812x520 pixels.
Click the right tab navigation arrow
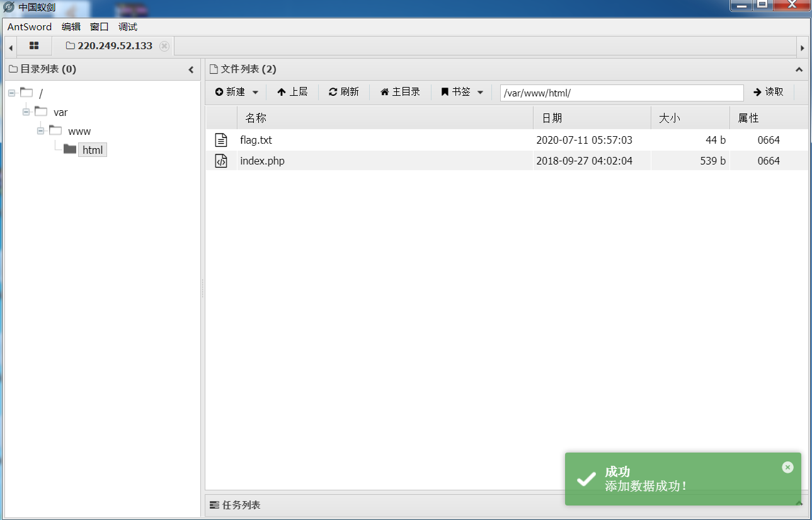click(x=802, y=48)
